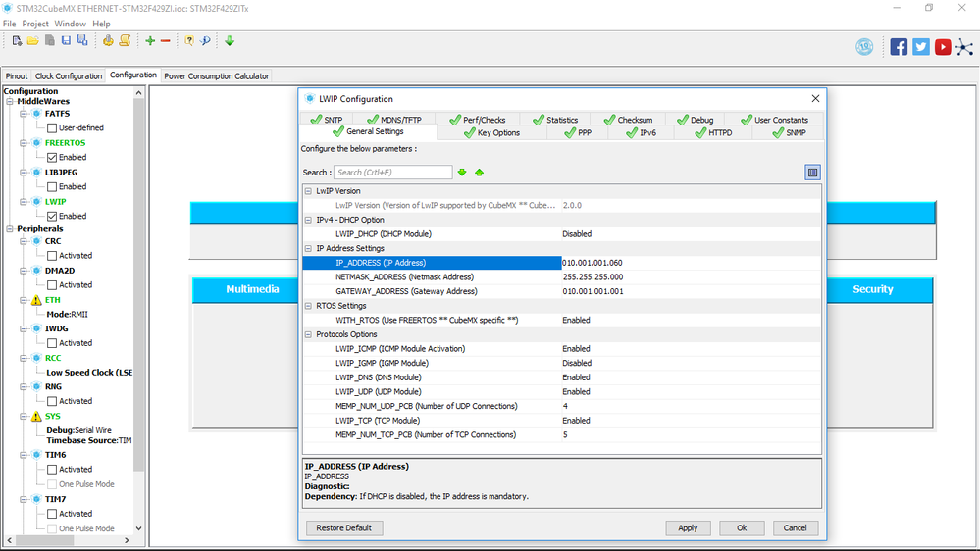The image size is (980, 551).
Task: Click the Save As double-floppy icon
Action: tap(81, 40)
